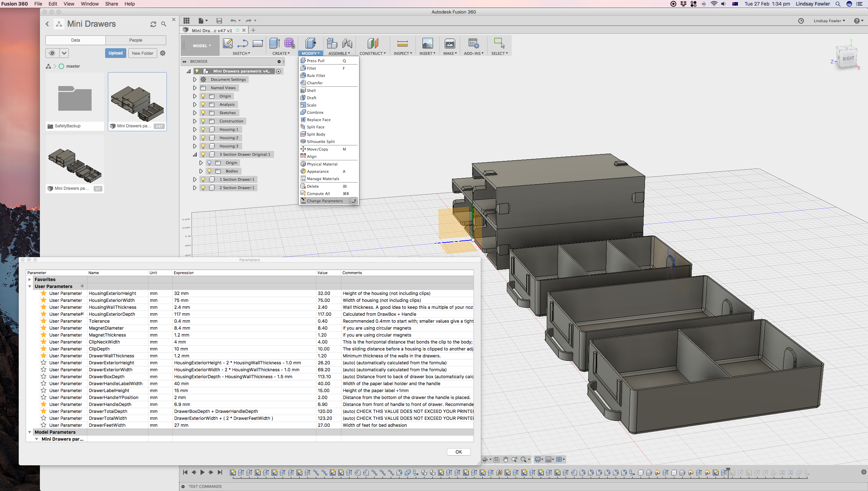
Task: Add a new user parameter with plus
Action: [x=82, y=286]
